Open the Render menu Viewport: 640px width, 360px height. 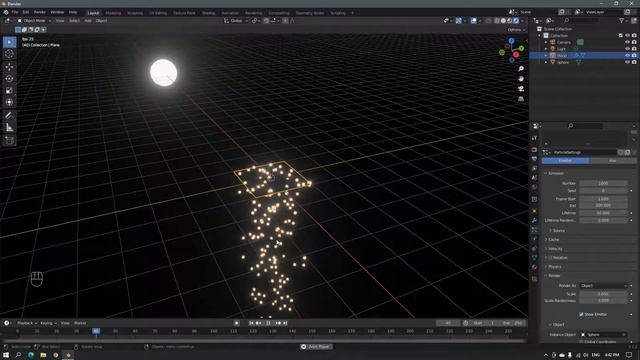tap(40, 13)
